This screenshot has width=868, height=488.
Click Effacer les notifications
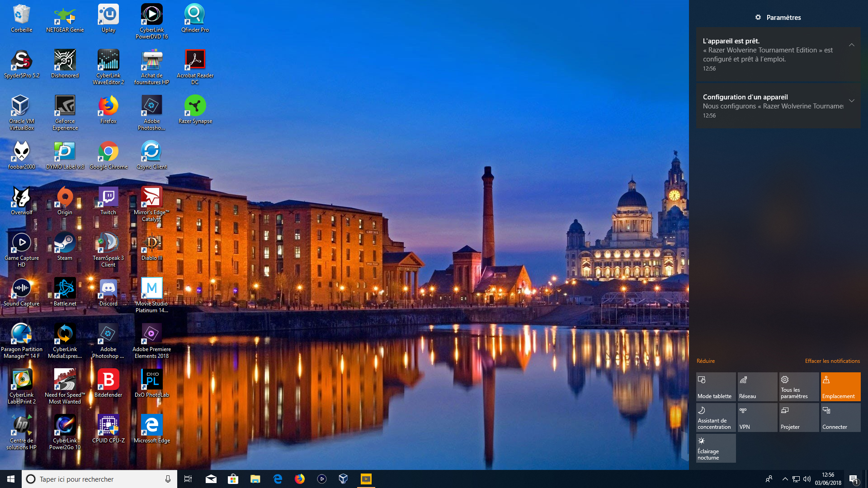832,361
